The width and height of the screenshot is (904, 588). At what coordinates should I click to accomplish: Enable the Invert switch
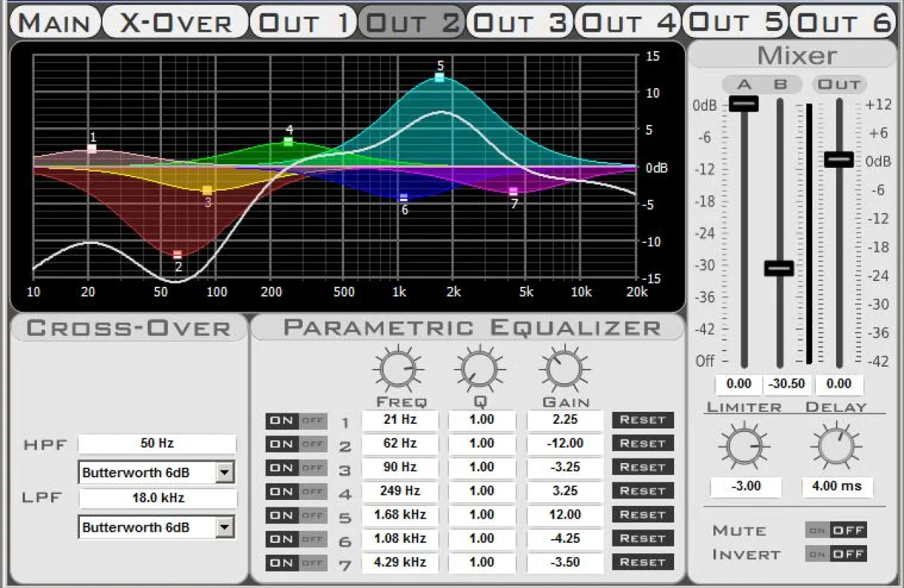[818, 554]
